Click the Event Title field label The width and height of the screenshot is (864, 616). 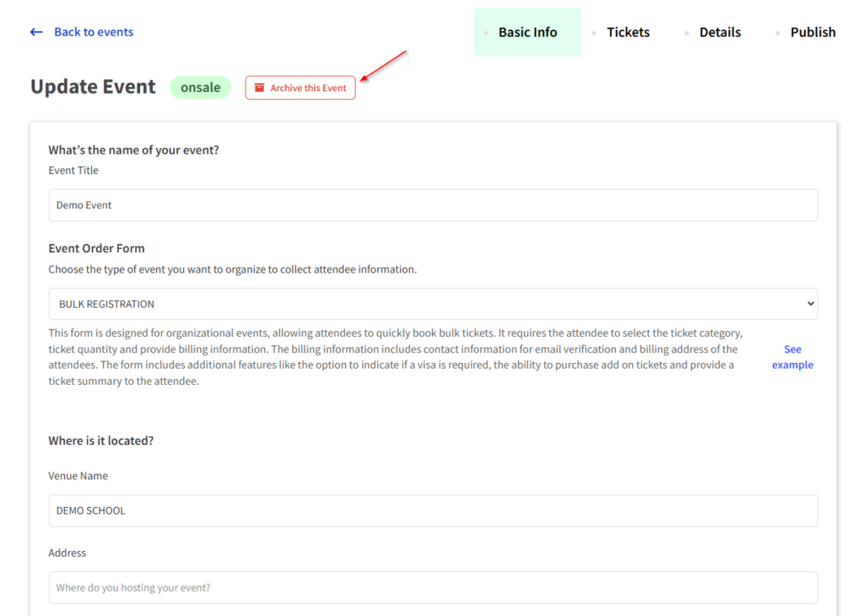click(73, 170)
